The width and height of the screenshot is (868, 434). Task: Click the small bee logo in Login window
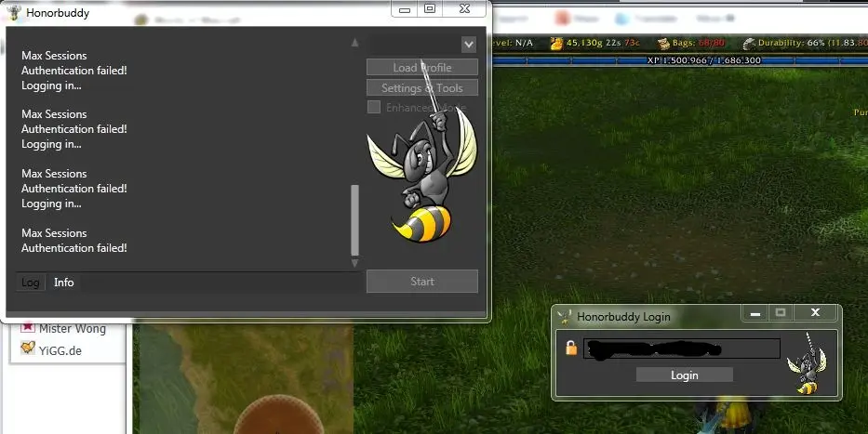coord(808,363)
